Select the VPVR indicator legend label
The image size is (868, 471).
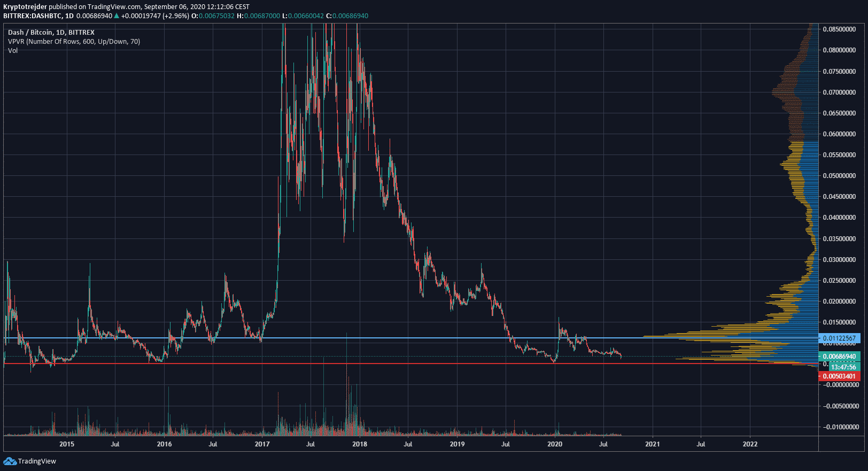[74, 42]
